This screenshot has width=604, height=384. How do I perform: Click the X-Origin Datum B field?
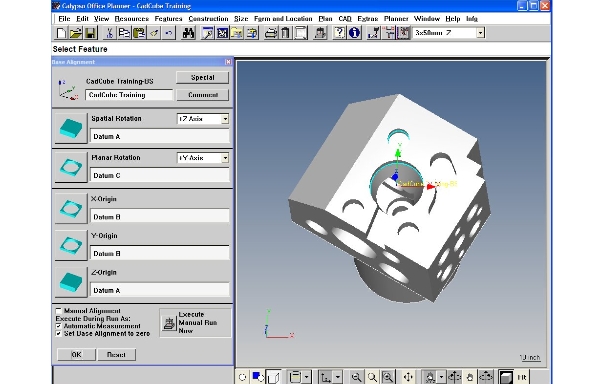click(159, 217)
